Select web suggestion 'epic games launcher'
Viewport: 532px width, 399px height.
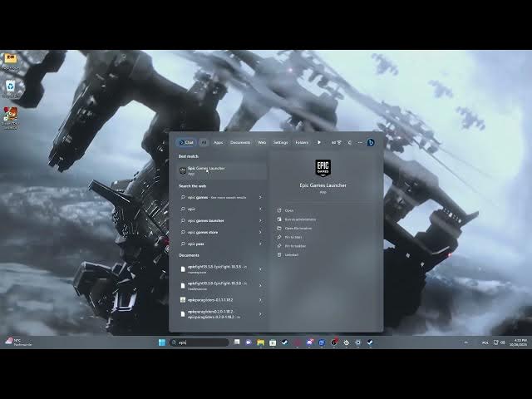pyautogui.click(x=217, y=220)
